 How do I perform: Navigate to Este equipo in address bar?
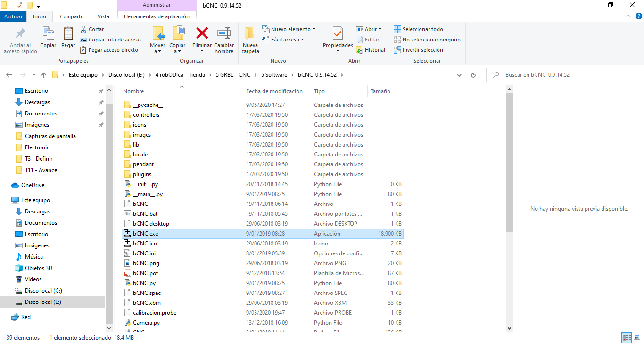tap(83, 75)
